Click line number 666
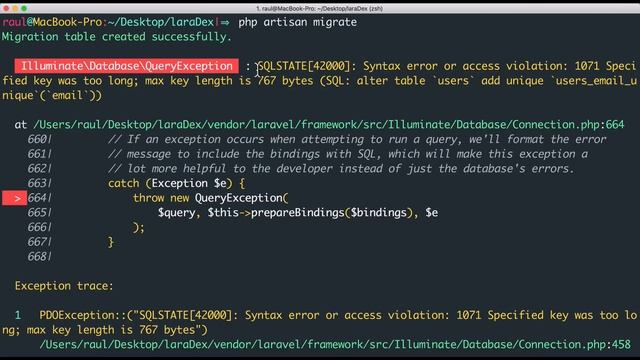Image resolution: width=640 pixels, height=360 pixels. [x=37, y=227]
